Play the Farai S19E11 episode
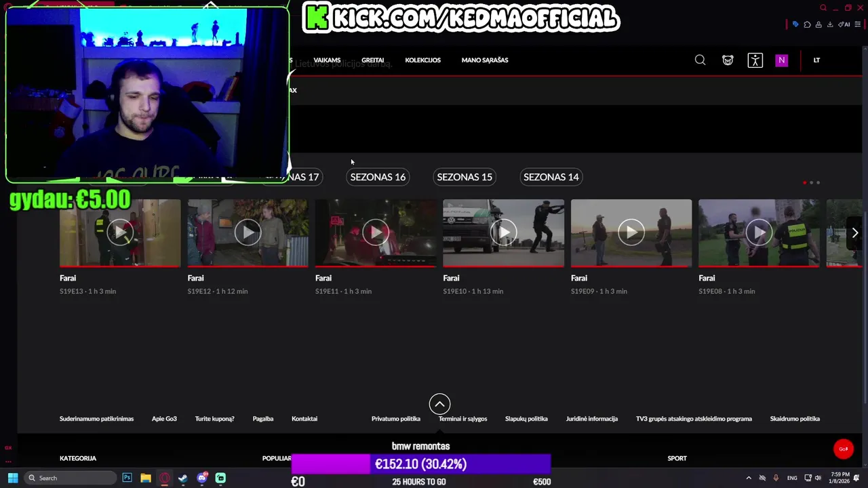Screen dimensions: 868x488 click(376, 232)
